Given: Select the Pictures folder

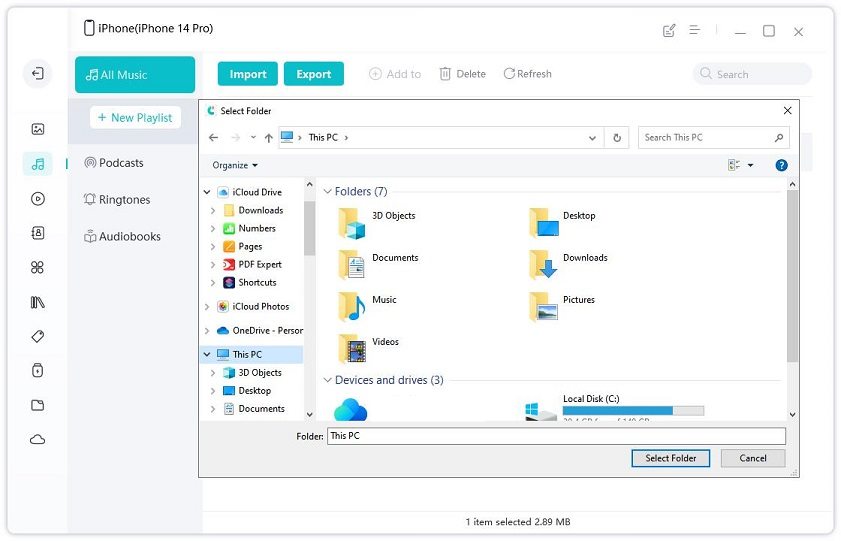Looking at the screenshot, I should tap(562, 307).
